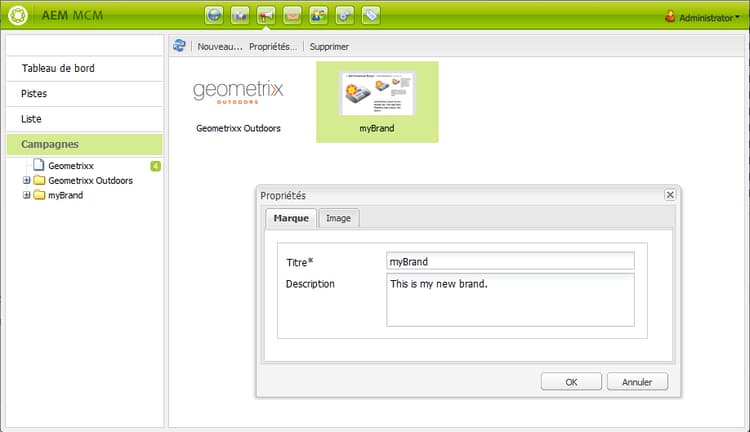Click Supprimer in the toolbar
This screenshot has width=750, height=432.
(329, 46)
